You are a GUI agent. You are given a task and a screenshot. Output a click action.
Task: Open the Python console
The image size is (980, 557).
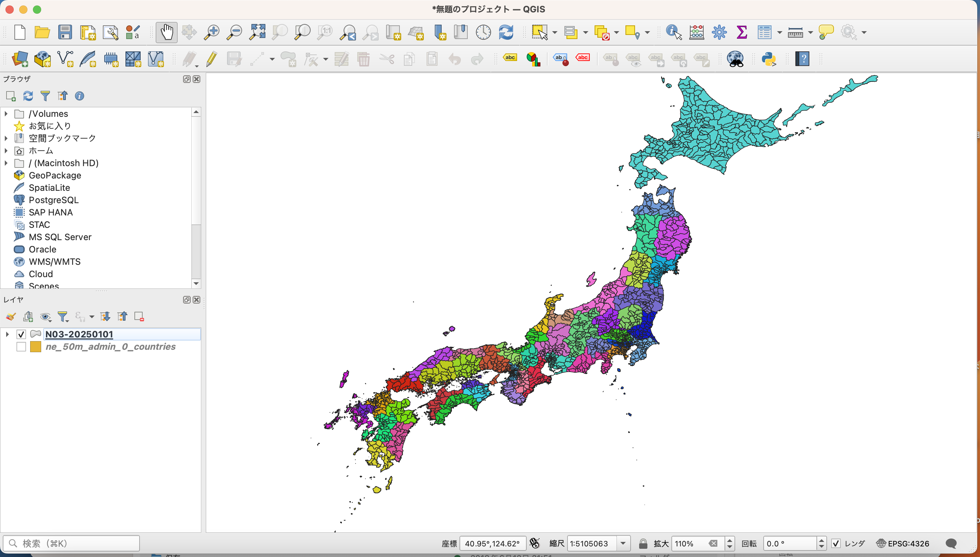768,59
